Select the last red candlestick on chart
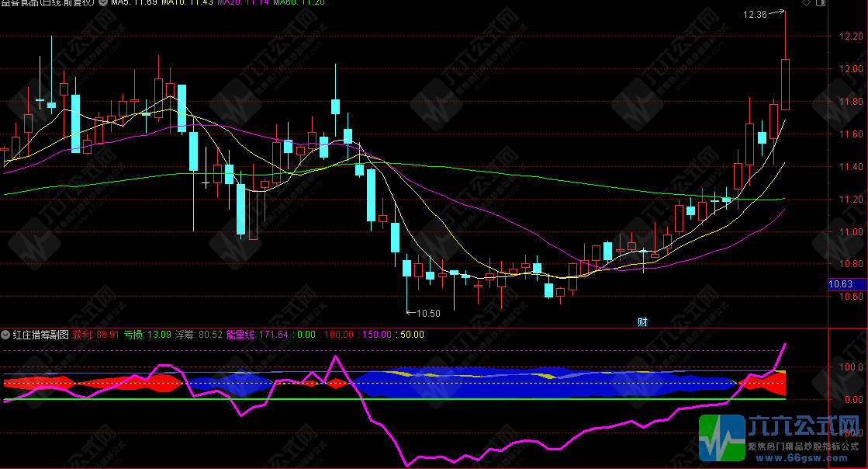The image size is (868, 469). 785,84
